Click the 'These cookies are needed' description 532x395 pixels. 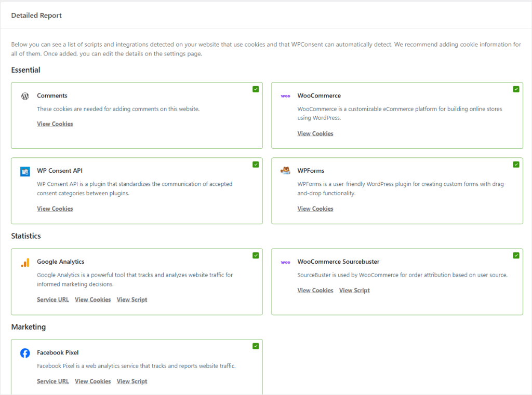click(118, 109)
